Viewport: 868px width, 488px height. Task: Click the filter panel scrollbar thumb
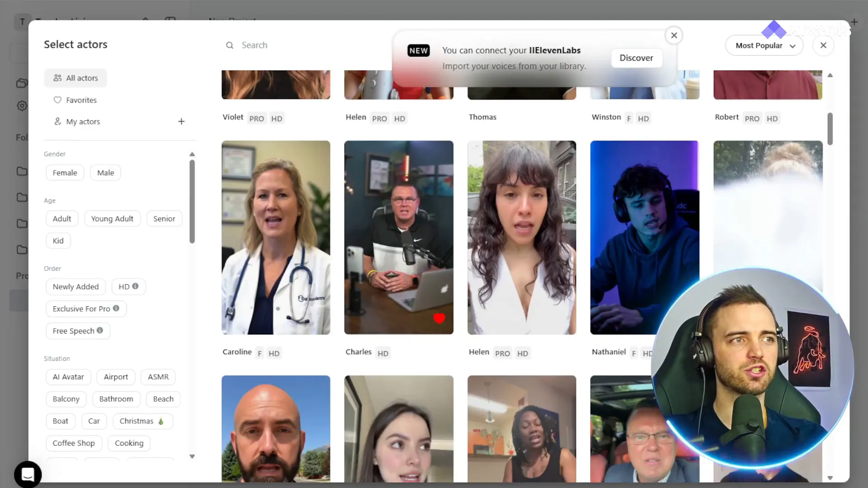192,202
